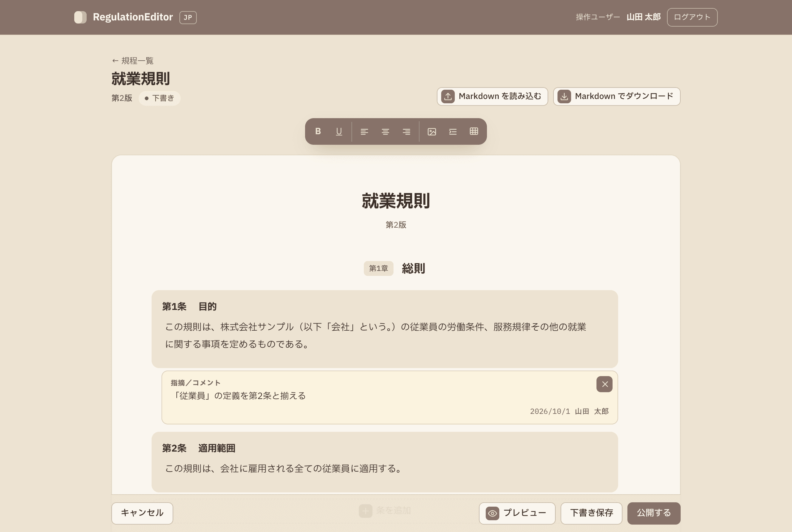
Task: Indent the paragraph with the toolbar icon
Action: point(453,131)
